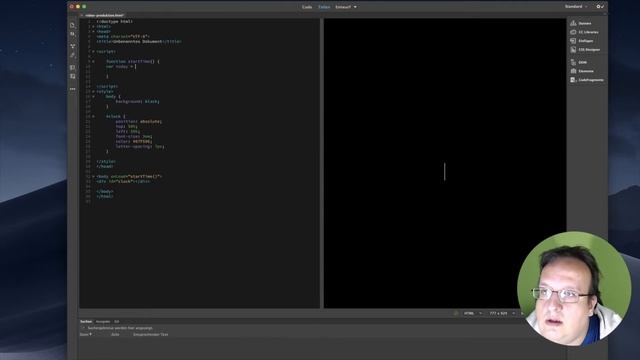Collapse the <head> tag code fold
Image resolution: width=640 pixels, height=360 pixels.
tap(93, 31)
